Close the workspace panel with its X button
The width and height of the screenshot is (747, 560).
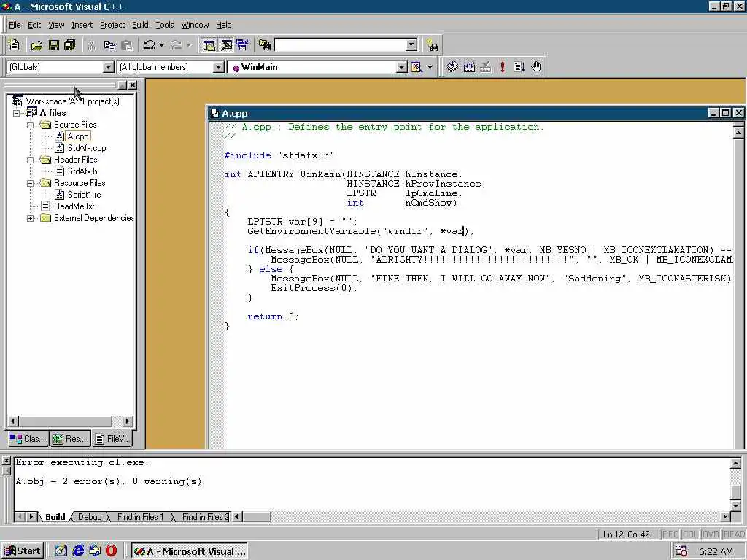coord(133,85)
